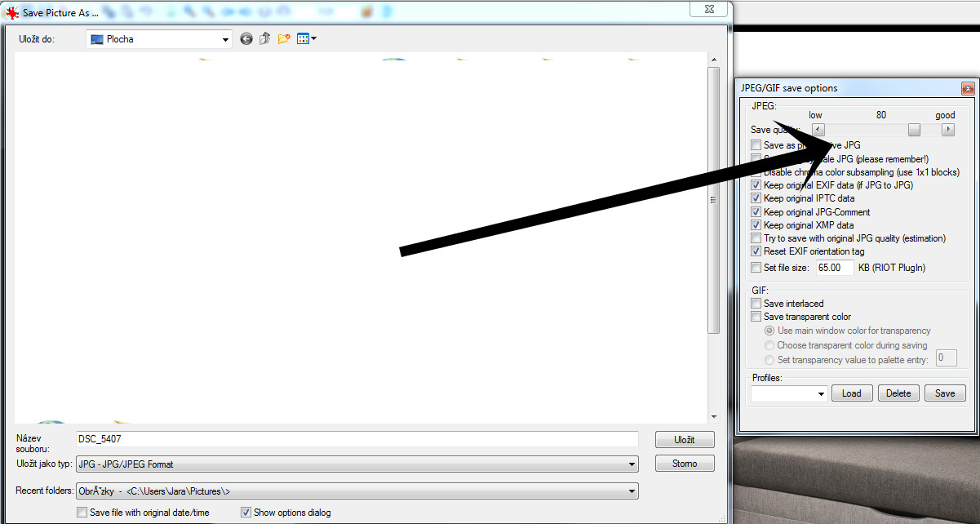The width and height of the screenshot is (980, 524).
Task: Click the Back arrow icon in Save dialog
Action: [246, 39]
